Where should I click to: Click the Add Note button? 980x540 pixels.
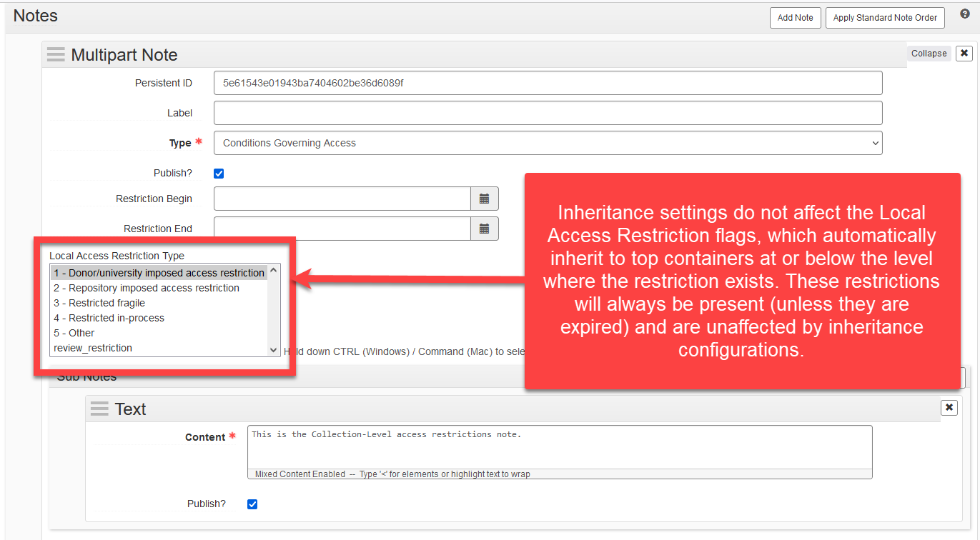(x=795, y=18)
